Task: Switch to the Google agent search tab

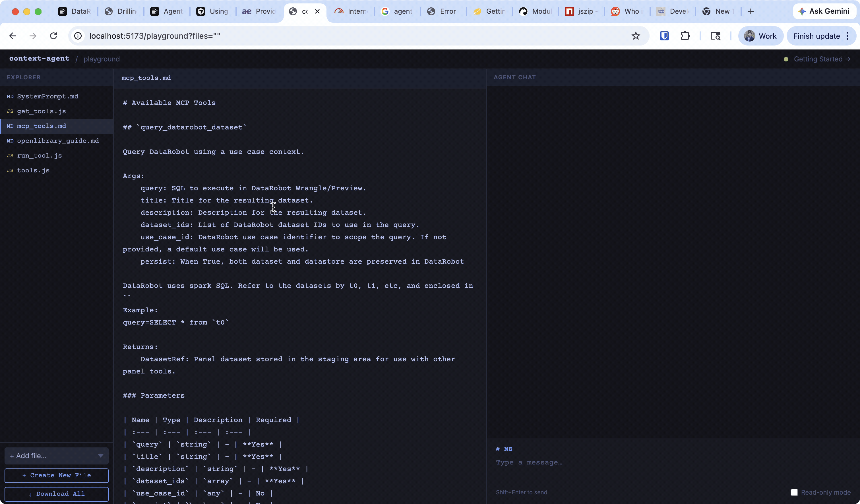Action: coord(397,12)
